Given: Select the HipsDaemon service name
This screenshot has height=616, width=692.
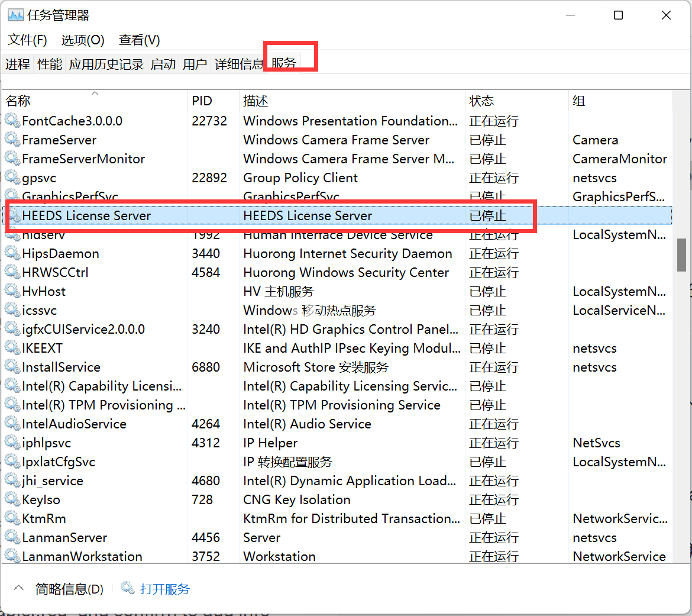Looking at the screenshot, I should pos(60,253).
